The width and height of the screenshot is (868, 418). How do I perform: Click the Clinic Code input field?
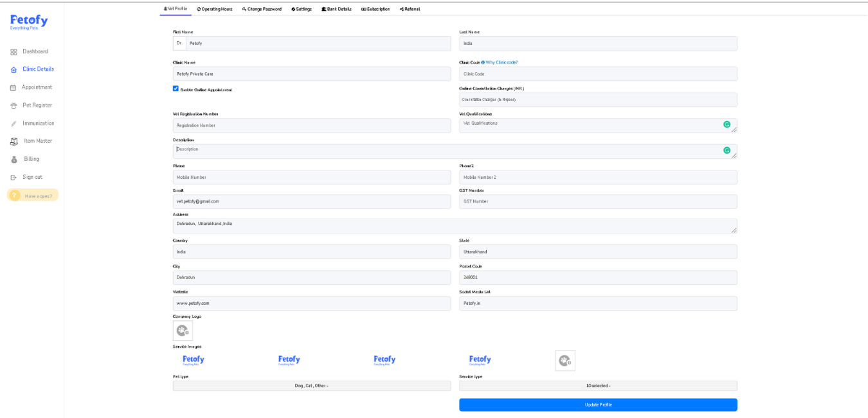tap(598, 74)
